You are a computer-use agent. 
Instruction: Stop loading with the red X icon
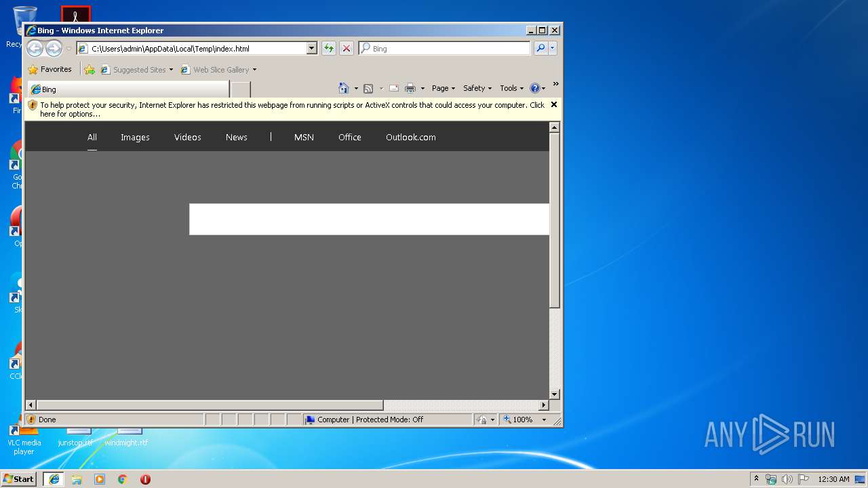pos(347,48)
